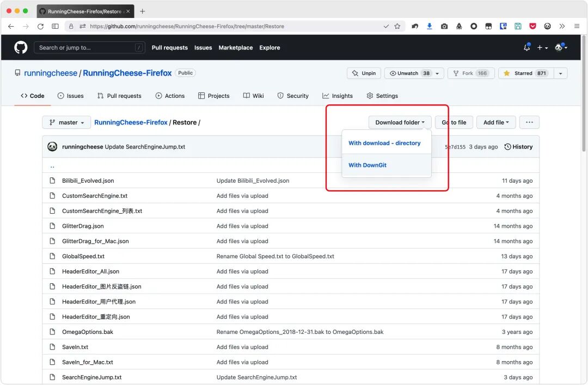This screenshot has height=385, width=588.
Task: Open the Firefox hamburger menu
Action: point(577,26)
